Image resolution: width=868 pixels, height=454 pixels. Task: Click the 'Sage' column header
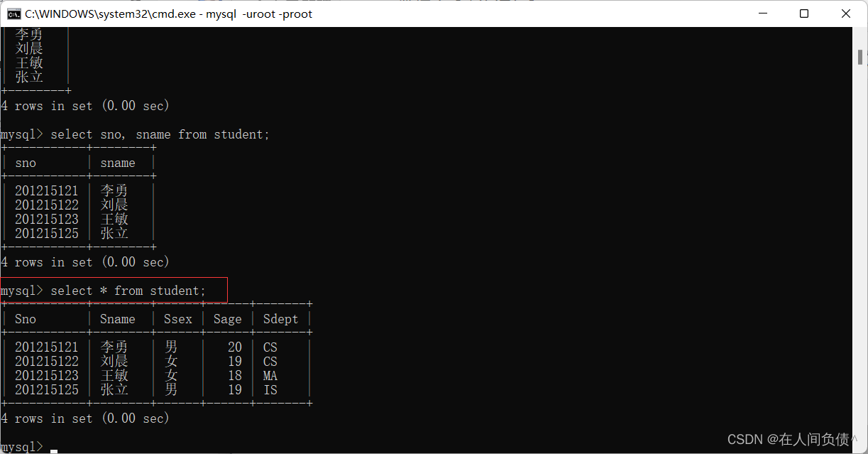click(x=228, y=319)
